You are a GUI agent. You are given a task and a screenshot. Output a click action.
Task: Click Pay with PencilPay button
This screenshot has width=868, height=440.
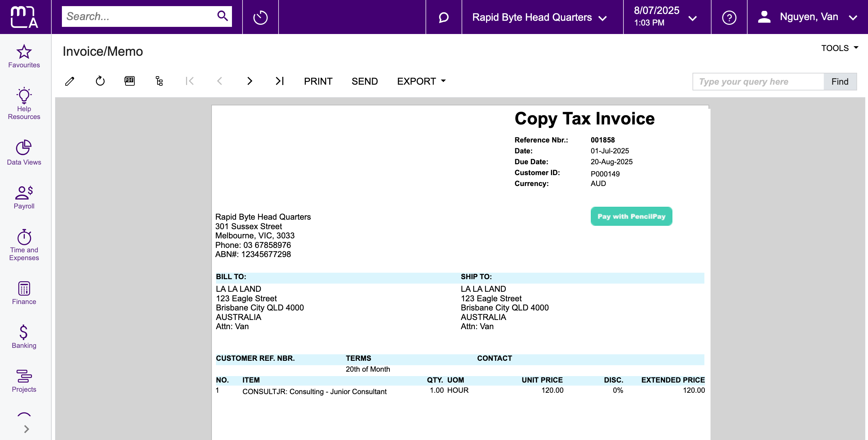point(631,216)
